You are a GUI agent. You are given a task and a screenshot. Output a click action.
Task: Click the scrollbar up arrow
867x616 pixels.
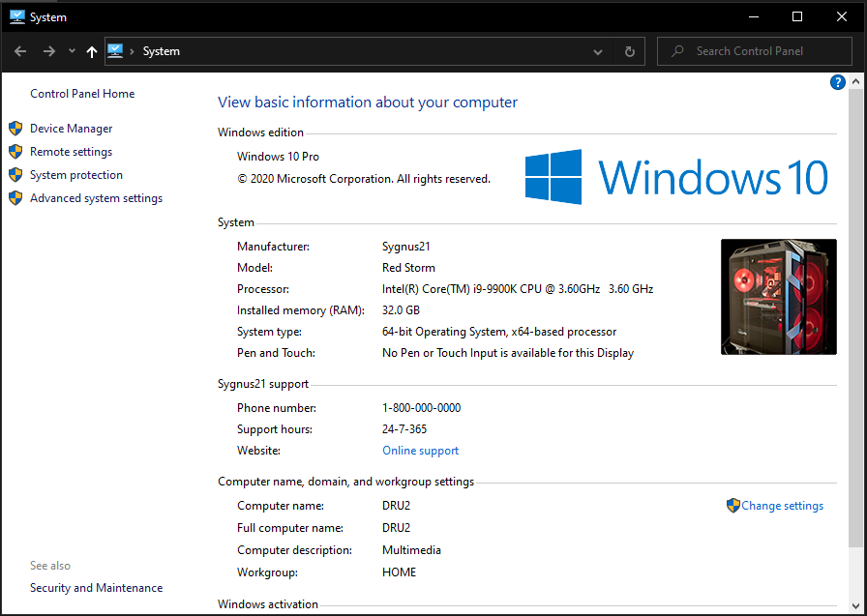tap(856, 82)
